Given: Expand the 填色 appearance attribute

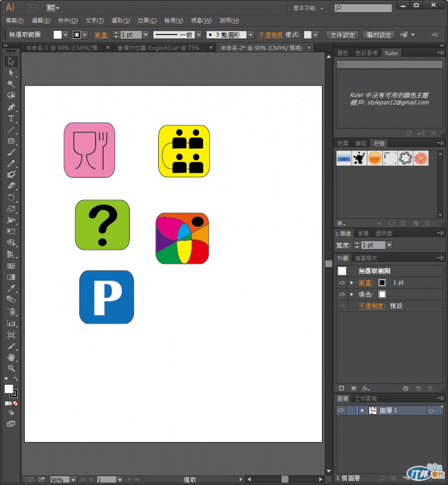Looking at the screenshot, I should click(352, 295).
